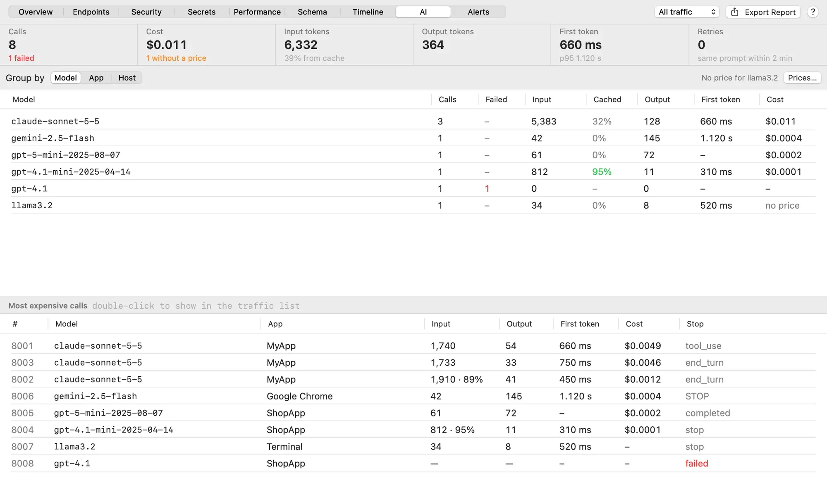Screen dimensions: 827x504
Task: Select the claude-sonnet-5-5 model row
Action: point(413,121)
